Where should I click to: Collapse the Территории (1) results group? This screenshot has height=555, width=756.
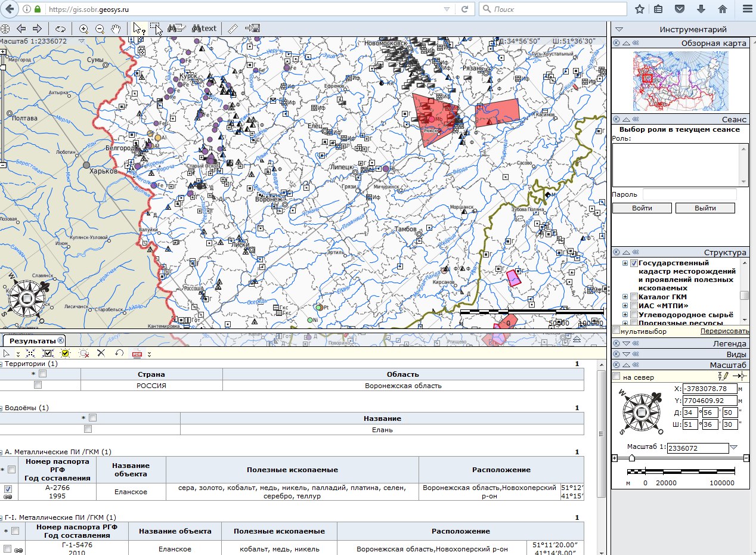2,364
